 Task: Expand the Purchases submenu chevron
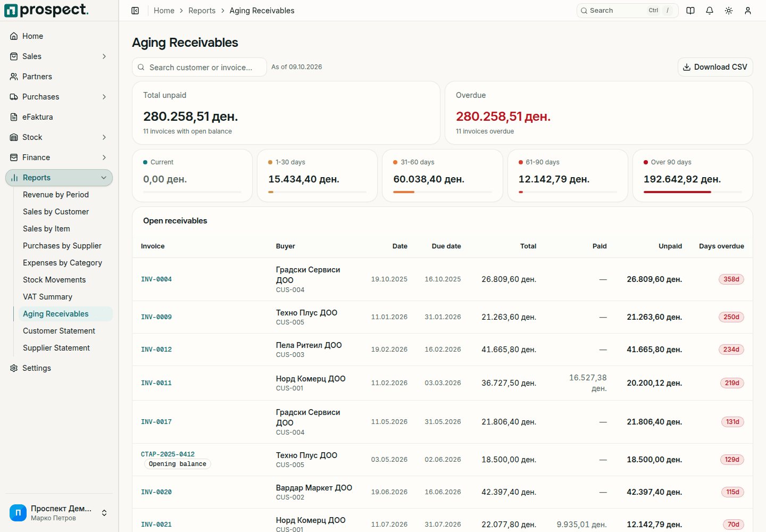tap(104, 97)
